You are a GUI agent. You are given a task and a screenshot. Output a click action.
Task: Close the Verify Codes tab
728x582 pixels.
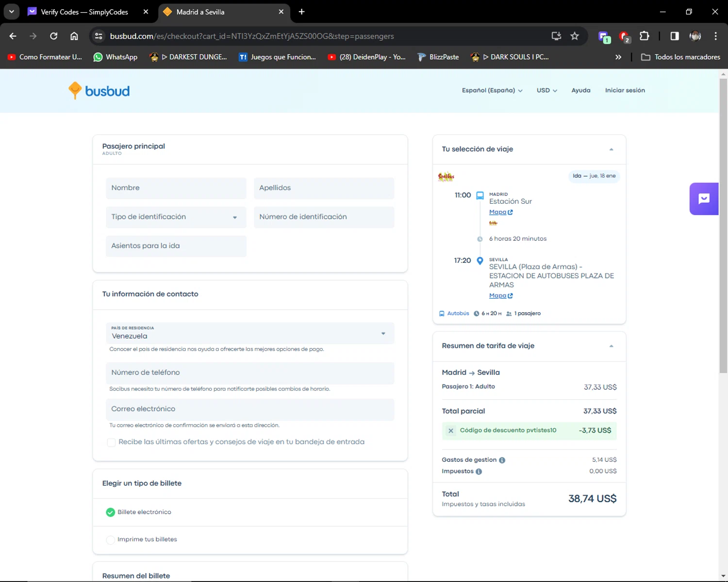(146, 12)
